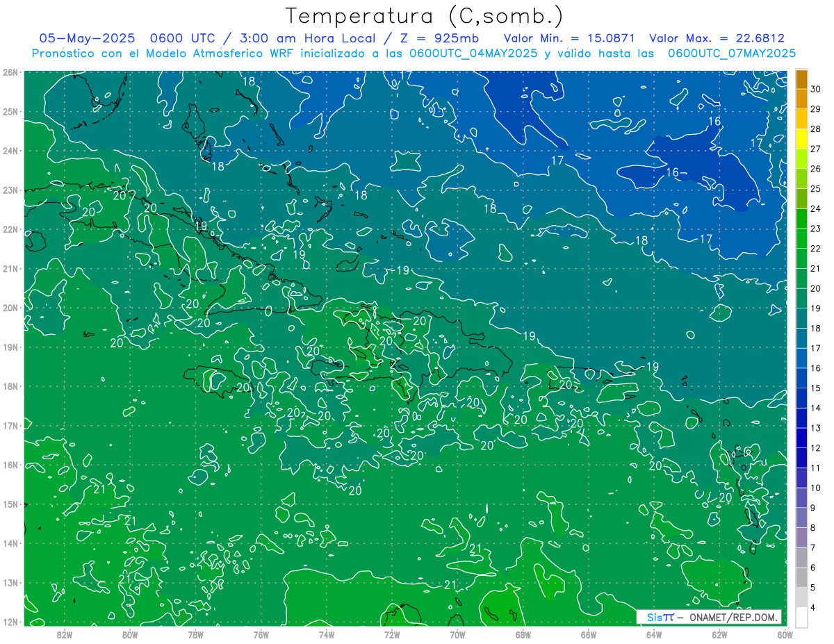The width and height of the screenshot is (834, 644).
Task: Click '0600UTC_07MAY2025' valid-until time text
Action: (732, 53)
